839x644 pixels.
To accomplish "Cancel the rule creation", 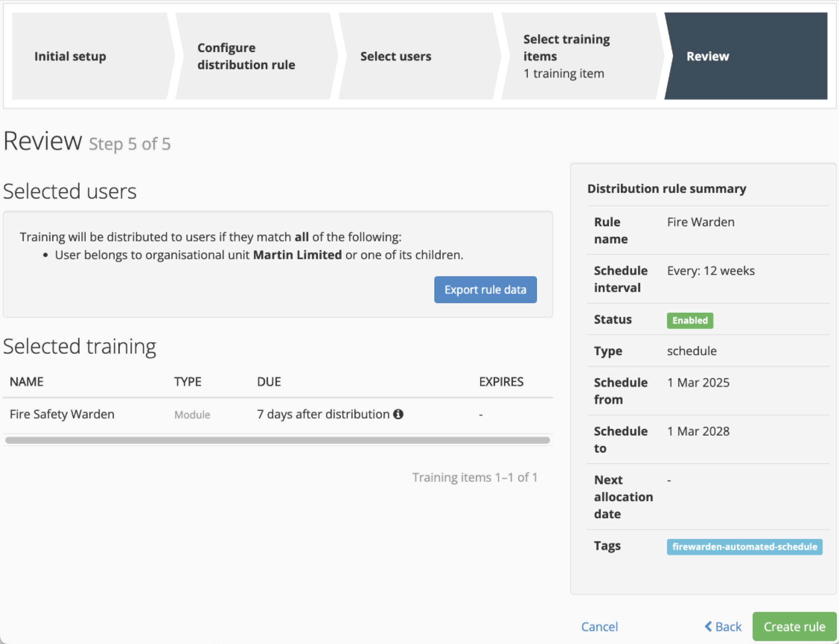I will click(x=599, y=627).
